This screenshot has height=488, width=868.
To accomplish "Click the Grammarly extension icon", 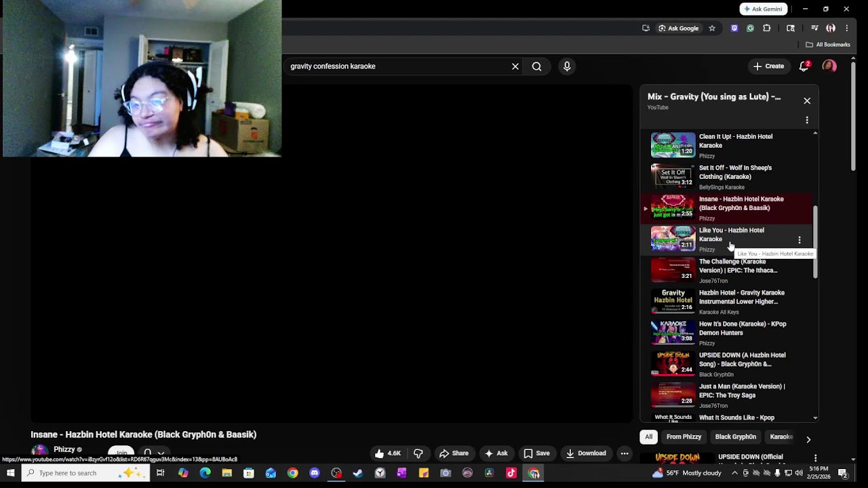I will tap(751, 28).
